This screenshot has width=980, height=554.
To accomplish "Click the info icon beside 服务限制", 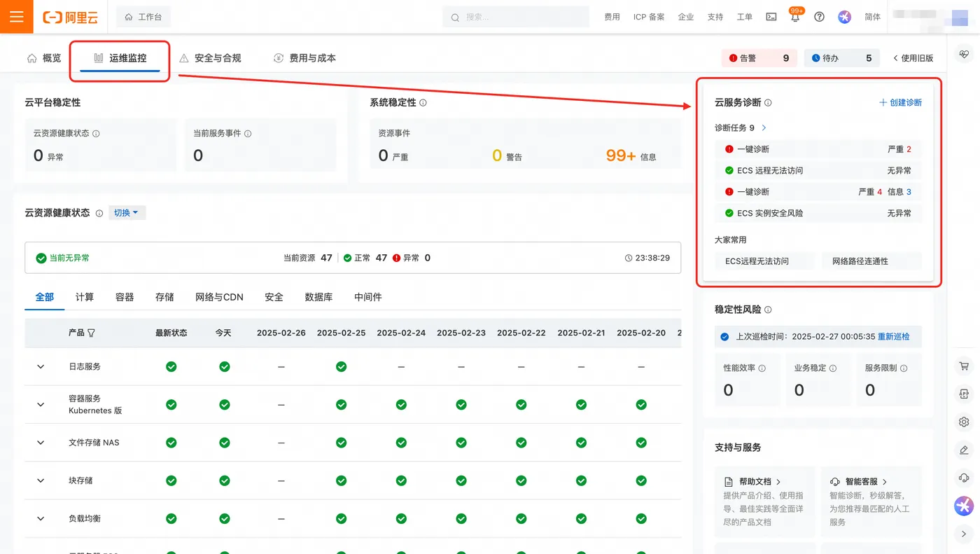I will (x=904, y=368).
